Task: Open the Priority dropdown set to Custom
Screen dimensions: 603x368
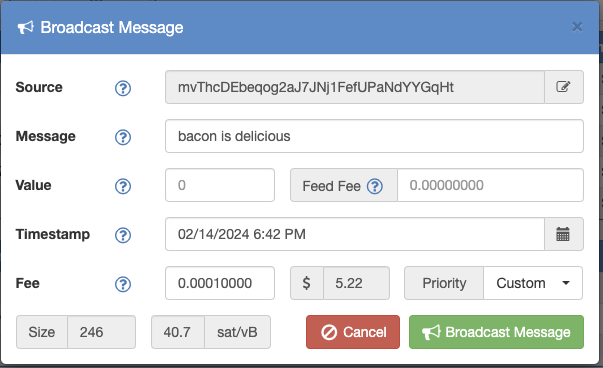Action: (533, 283)
